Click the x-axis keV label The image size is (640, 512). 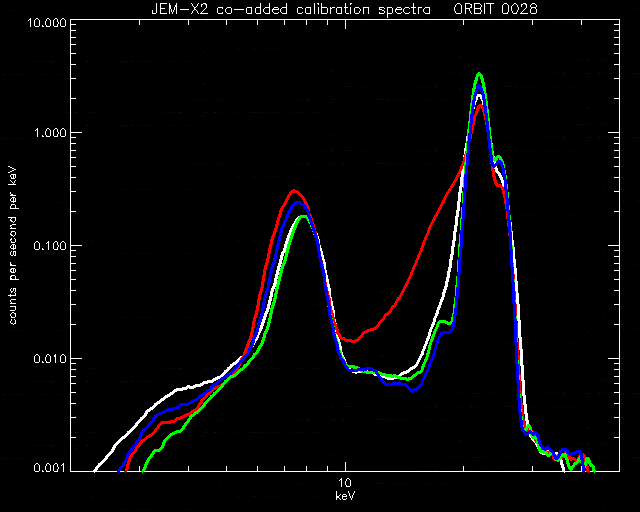(345, 496)
